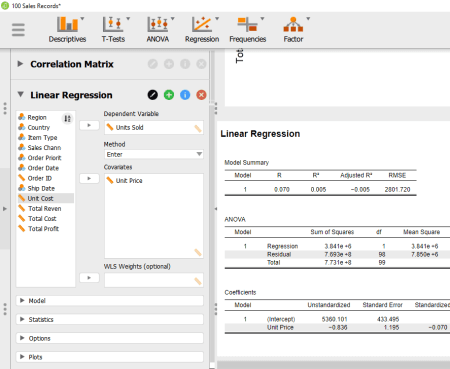Screen dimensions: 450x369
Task: Open the Regression analysis menu
Action: tap(202, 29)
